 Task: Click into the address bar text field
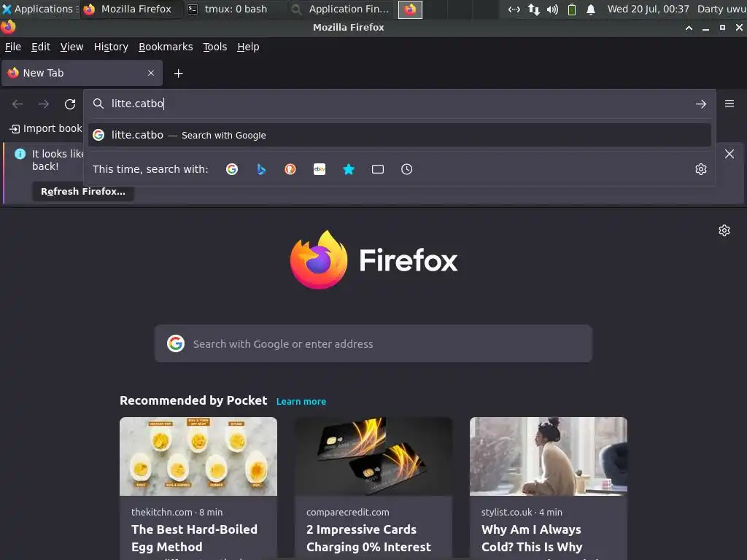[400, 104]
